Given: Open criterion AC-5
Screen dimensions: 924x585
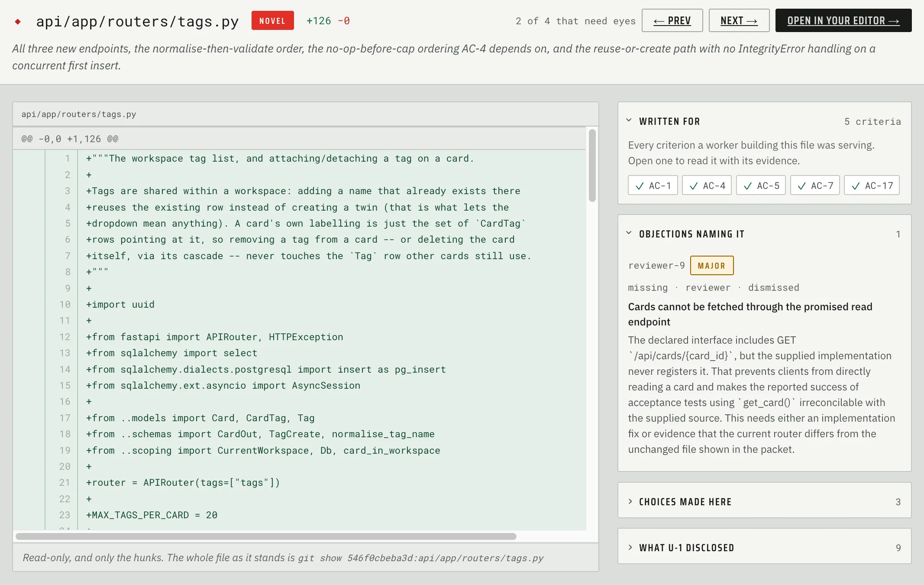Looking at the screenshot, I should pos(761,185).
